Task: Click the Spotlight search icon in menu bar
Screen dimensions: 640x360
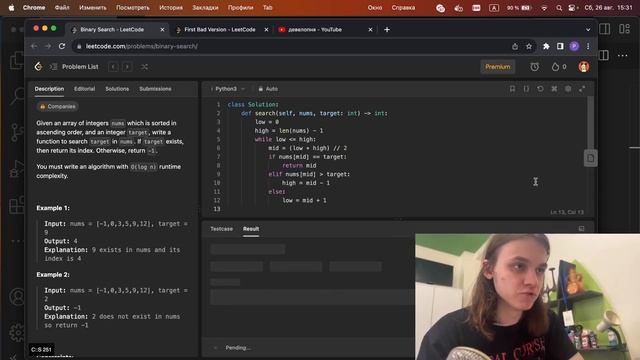Action: click(x=559, y=8)
